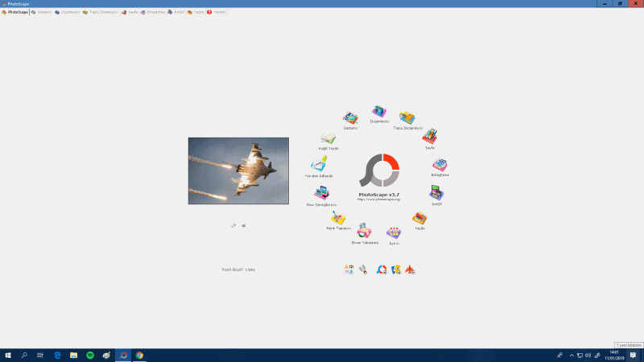
Task: Switch to the AniGif tab
Action: point(177,12)
